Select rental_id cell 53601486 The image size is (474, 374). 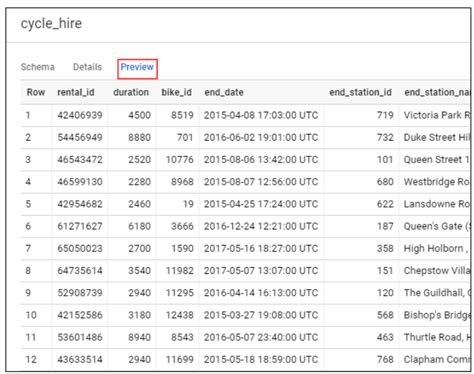pos(80,337)
